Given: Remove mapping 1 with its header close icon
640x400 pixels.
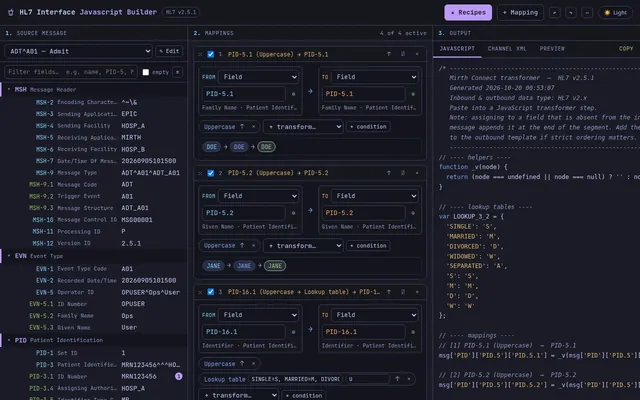Looking at the screenshot, I should [x=417, y=54].
